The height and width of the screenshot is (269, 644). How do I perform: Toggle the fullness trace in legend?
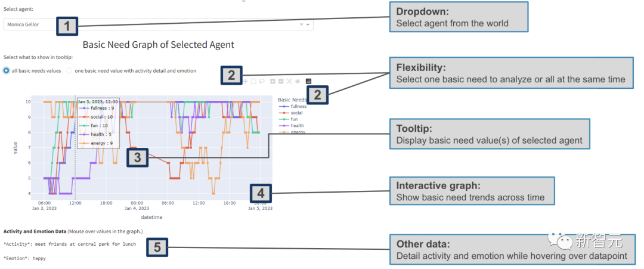(292, 106)
